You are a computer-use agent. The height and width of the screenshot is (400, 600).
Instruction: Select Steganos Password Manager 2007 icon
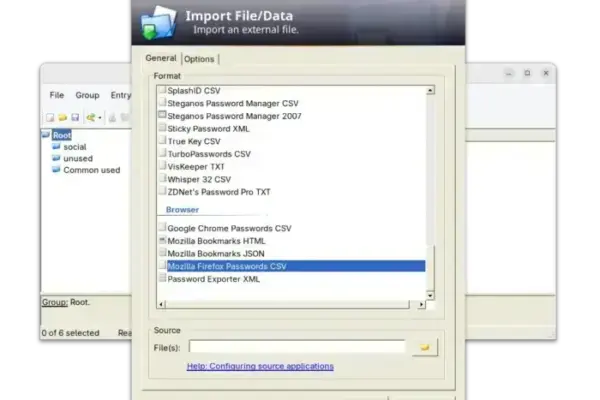click(x=162, y=115)
